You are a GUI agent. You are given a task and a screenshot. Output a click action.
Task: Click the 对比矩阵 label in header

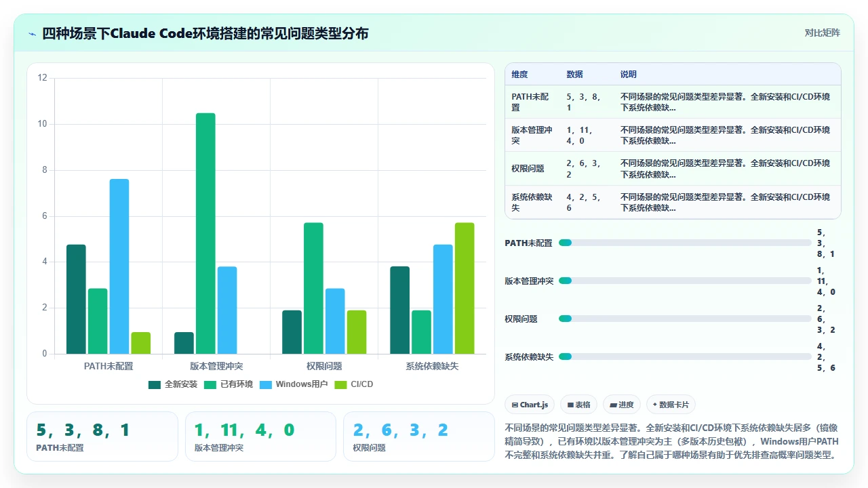pyautogui.click(x=822, y=33)
